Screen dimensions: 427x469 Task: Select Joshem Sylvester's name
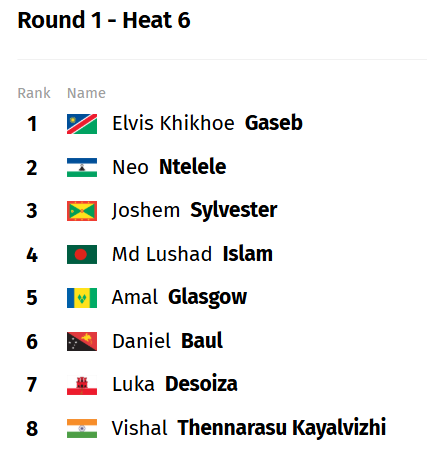click(195, 210)
